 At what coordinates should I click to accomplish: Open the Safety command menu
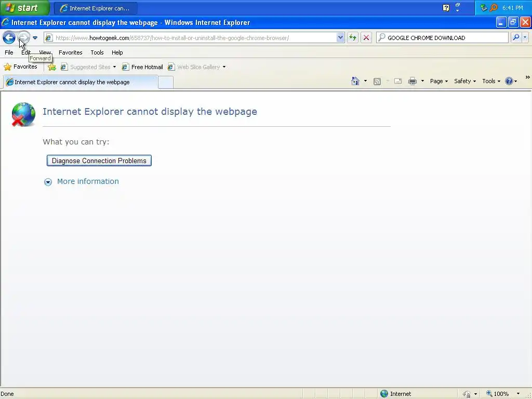point(465,81)
